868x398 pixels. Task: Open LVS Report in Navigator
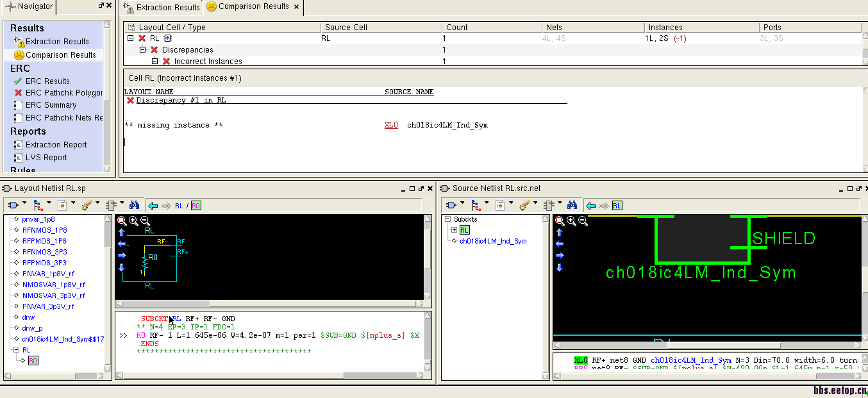46,158
